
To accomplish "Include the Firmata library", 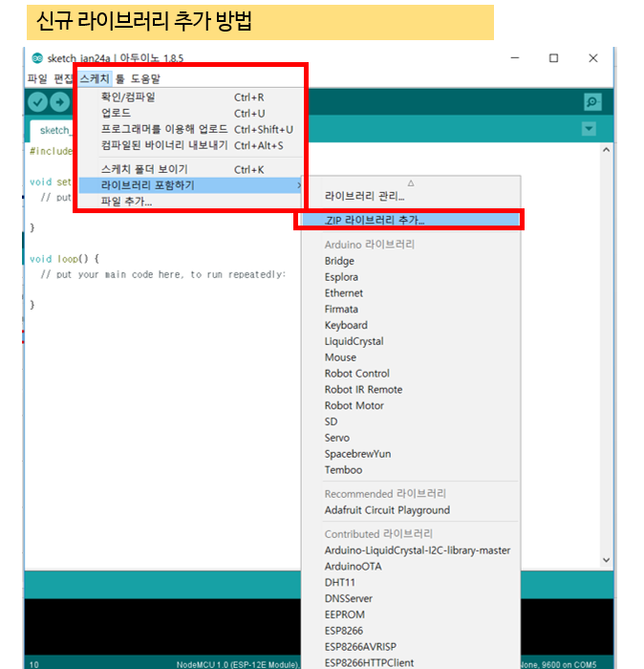I will click(411, 310).
